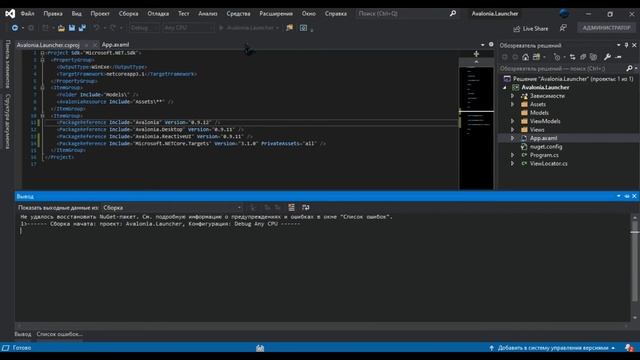
Task: Click the search magnifier icon in the title bar
Action: pyautogui.click(x=453, y=13)
